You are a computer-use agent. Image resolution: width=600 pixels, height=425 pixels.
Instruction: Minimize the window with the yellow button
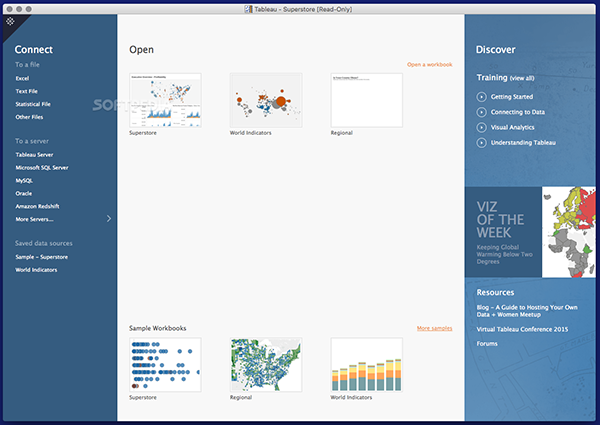click(x=19, y=9)
